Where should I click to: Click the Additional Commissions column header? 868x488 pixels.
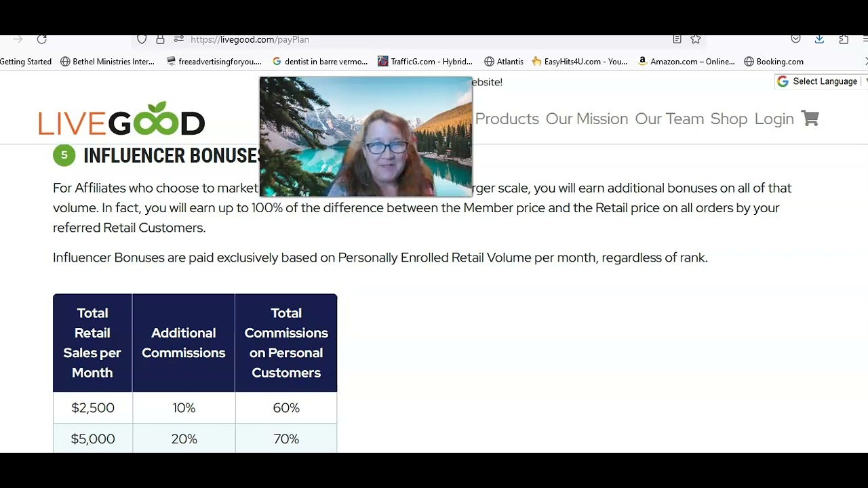(184, 342)
